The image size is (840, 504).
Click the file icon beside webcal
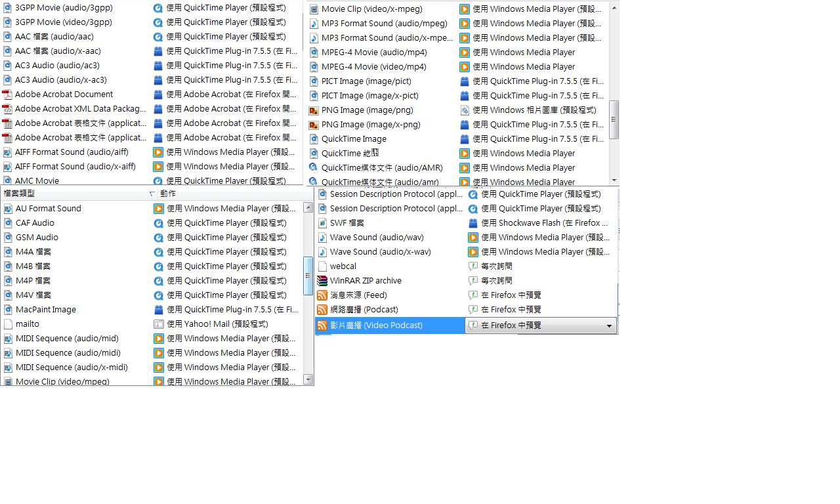(322, 266)
